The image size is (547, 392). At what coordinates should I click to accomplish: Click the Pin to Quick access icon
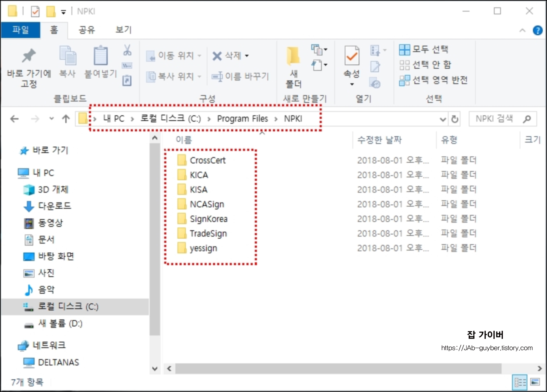click(29, 56)
